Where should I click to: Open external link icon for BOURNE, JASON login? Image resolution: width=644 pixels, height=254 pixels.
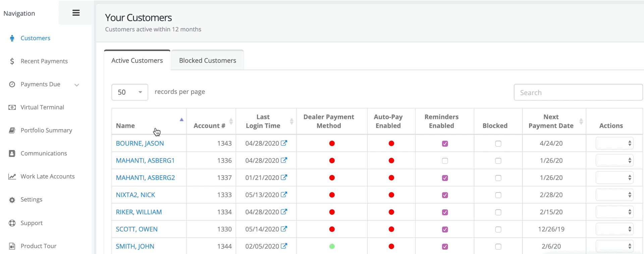tap(284, 143)
